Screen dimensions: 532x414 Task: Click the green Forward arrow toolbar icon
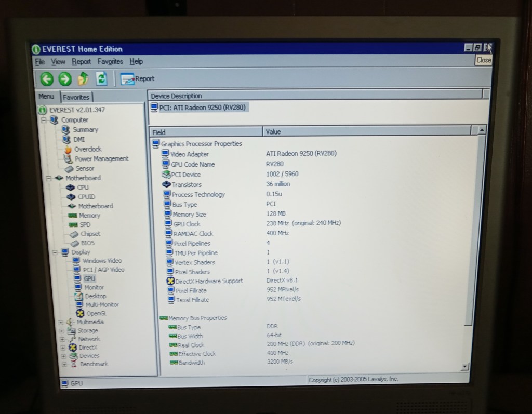click(65, 79)
